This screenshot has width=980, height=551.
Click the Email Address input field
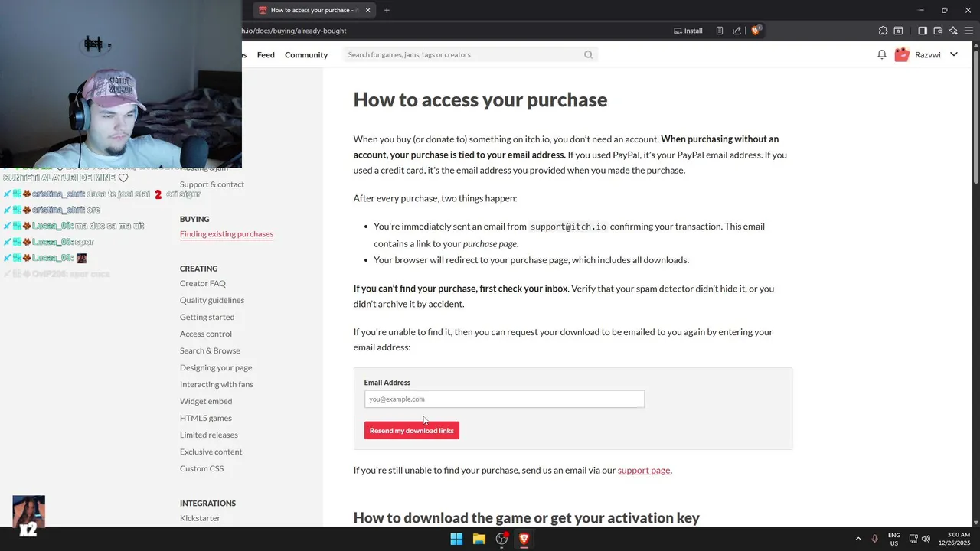pyautogui.click(x=505, y=399)
